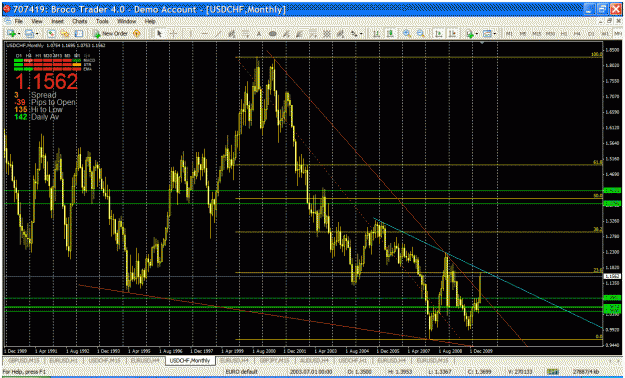Select the ellipse drawing tool

click(273, 34)
